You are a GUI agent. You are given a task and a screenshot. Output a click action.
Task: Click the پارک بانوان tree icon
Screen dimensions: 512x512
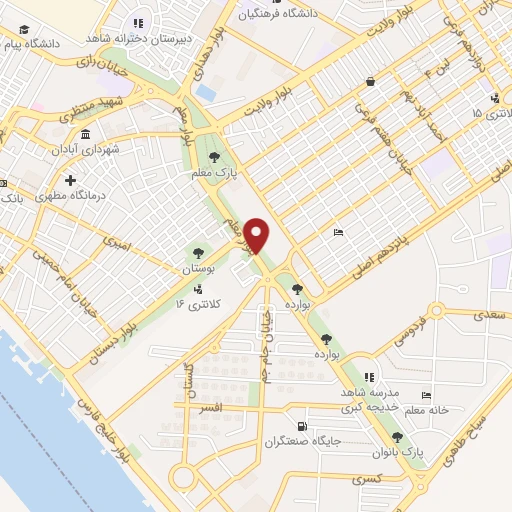pyautogui.click(x=397, y=437)
